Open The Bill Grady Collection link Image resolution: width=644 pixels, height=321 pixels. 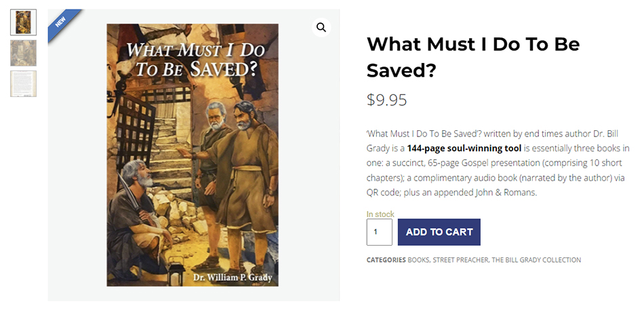click(536, 260)
